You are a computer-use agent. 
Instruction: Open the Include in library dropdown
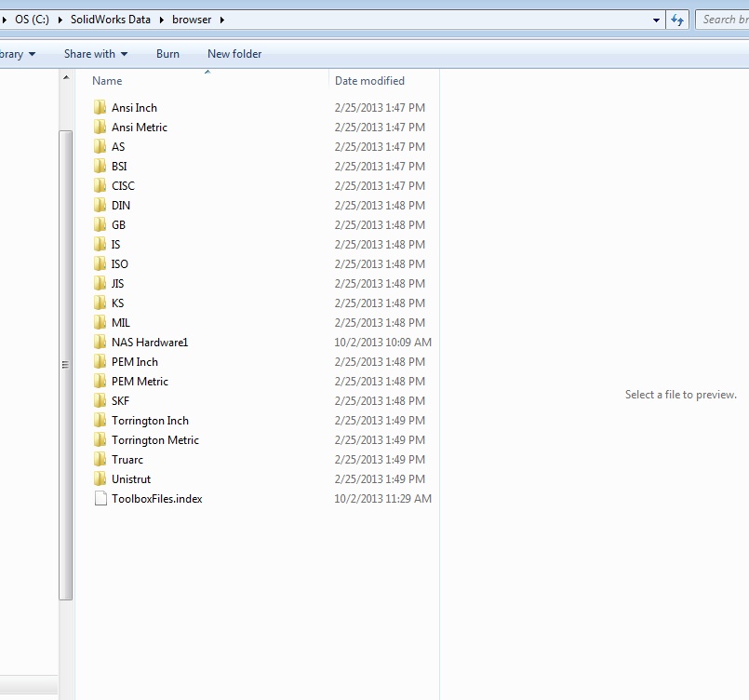coord(17,54)
